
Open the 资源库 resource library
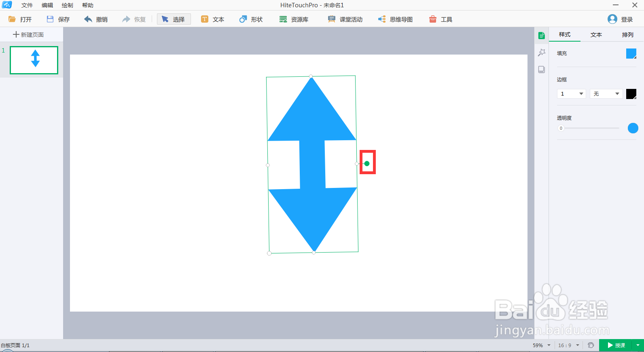[x=294, y=19]
